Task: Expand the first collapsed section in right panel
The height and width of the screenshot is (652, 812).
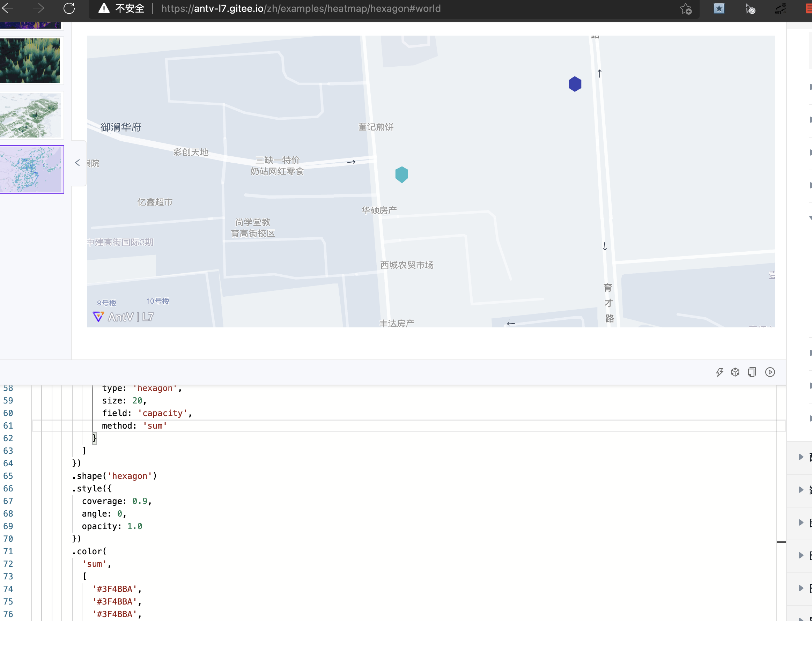Action: pos(800,457)
